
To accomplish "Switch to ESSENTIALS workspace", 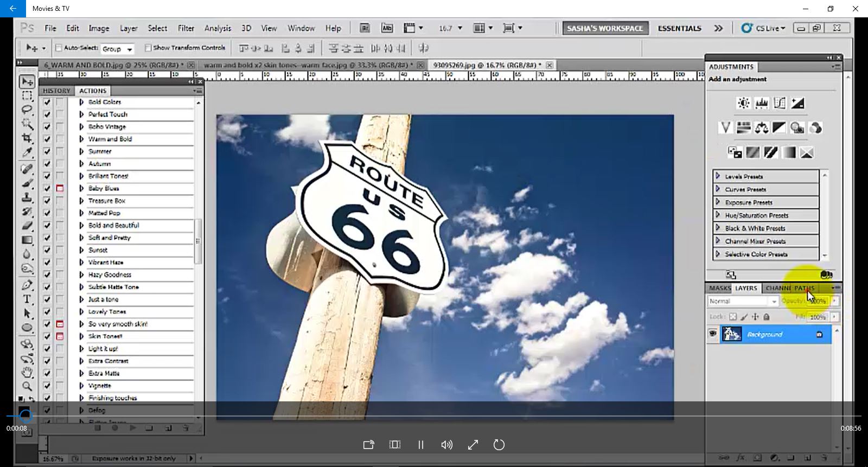I will pos(679,28).
